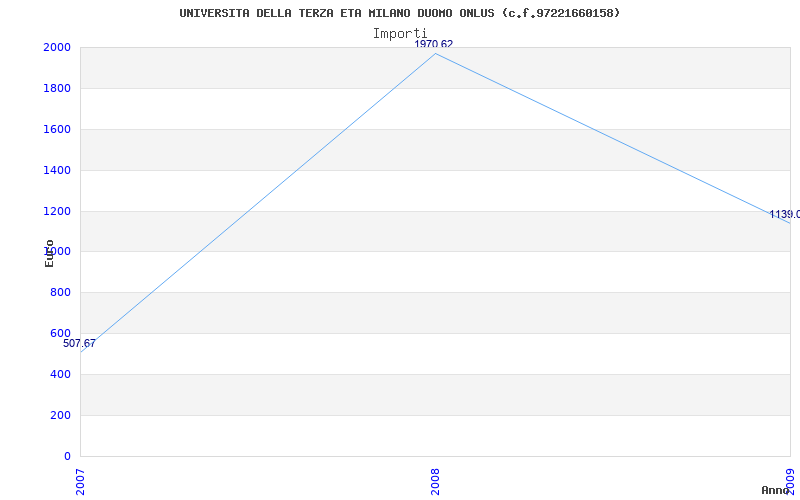This screenshot has width=800, height=500.
Task: Click the 1970.62 data label
Action: tap(434, 44)
